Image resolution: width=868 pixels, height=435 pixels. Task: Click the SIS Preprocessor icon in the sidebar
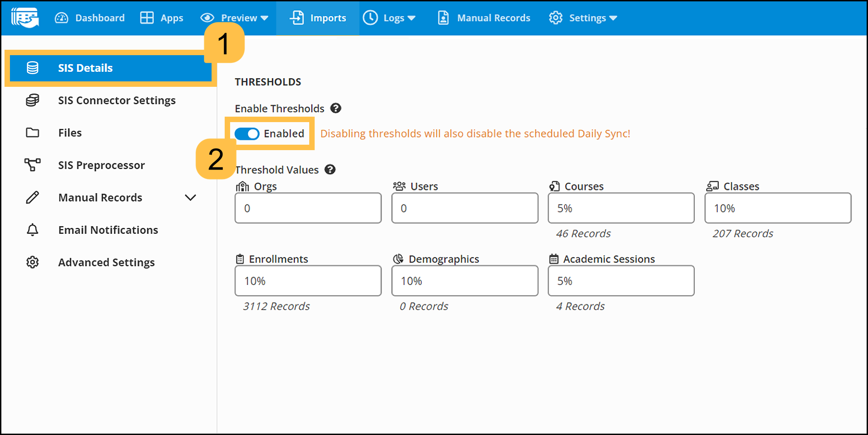point(33,165)
